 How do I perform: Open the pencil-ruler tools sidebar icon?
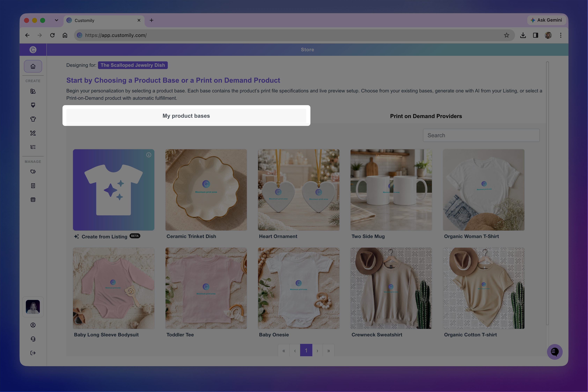click(x=33, y=133)
